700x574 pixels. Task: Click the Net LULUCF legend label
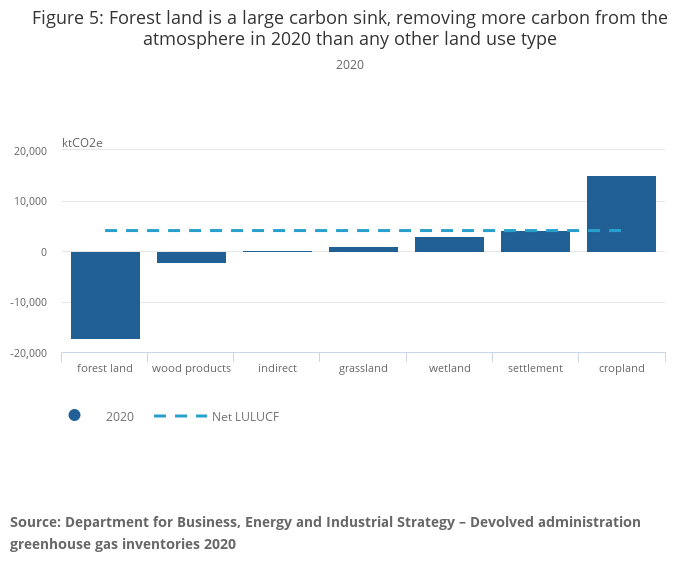(245, 417)
